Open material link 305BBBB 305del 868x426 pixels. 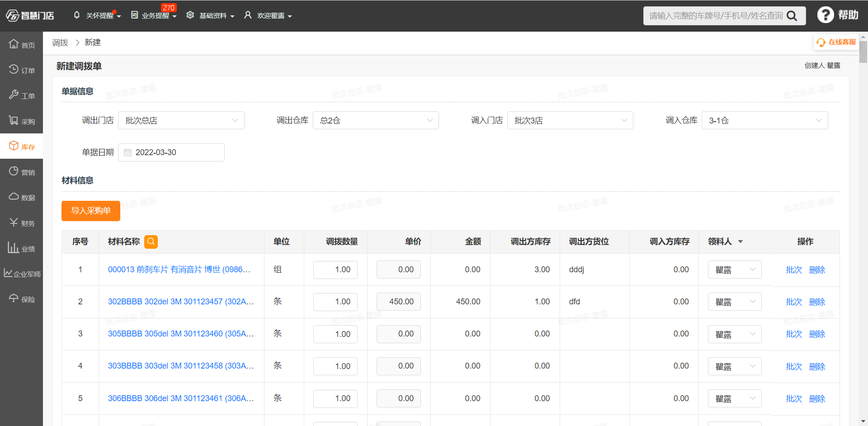[181, 334]
